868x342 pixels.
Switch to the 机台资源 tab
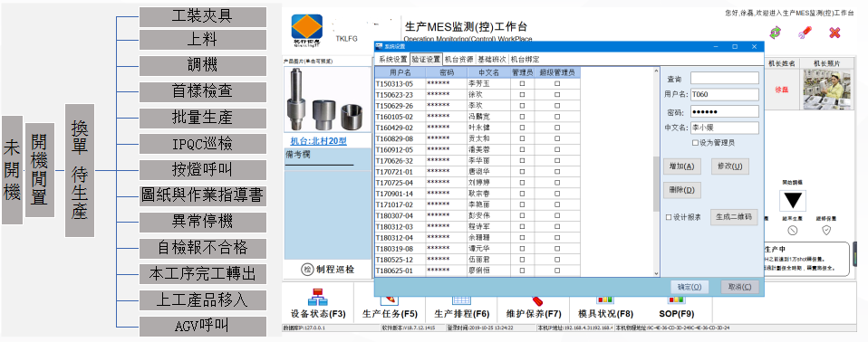(x=458, y=59)
